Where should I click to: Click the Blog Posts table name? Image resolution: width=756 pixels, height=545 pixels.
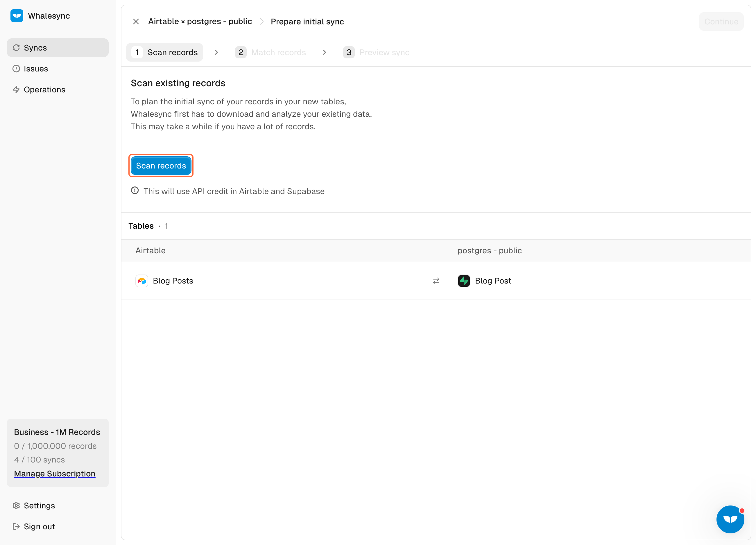(173, 281)
